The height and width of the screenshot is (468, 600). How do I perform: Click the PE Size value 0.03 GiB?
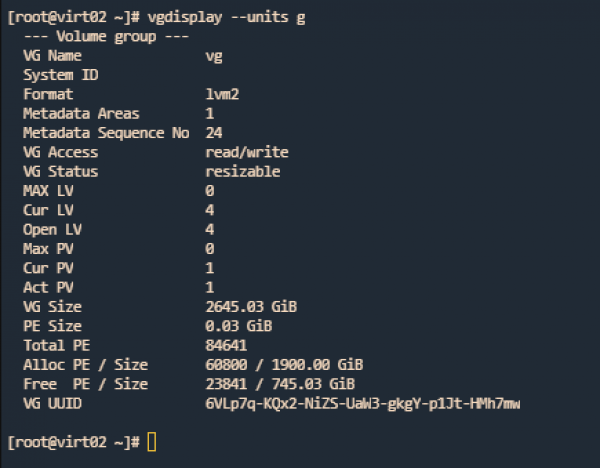[239, 326]
